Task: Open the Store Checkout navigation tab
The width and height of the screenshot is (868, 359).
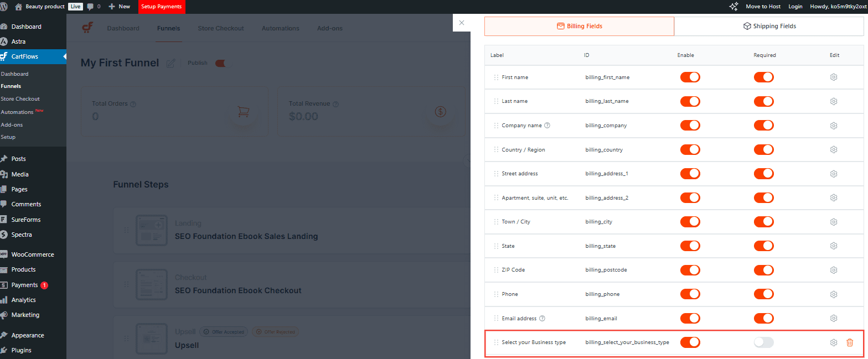Action: point(220,28)
